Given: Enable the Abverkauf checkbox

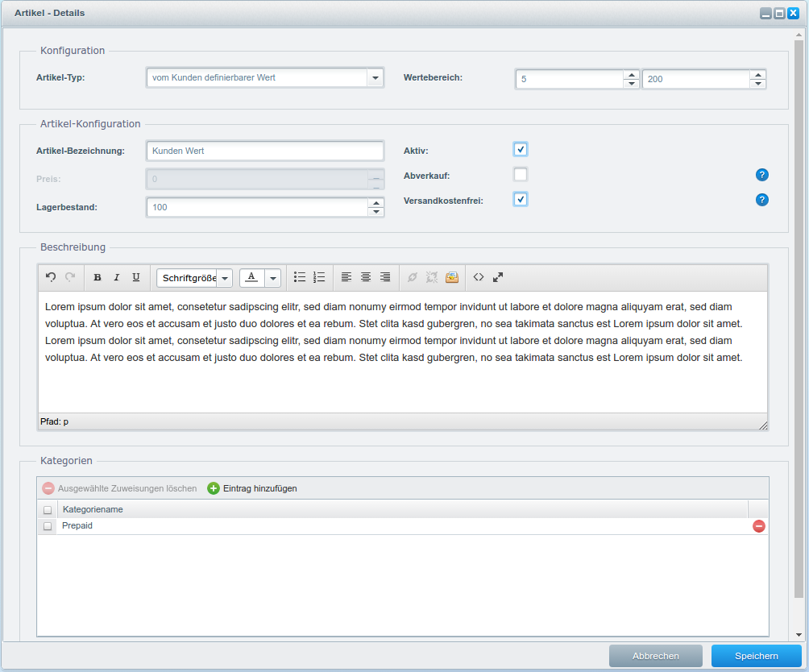Looking at the screenshot, I should [521, 174].
